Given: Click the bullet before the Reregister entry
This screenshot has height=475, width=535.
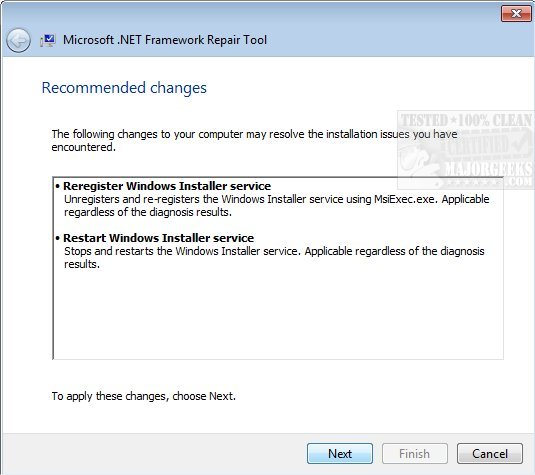Looking at the screenshot, I should point(58,186).
